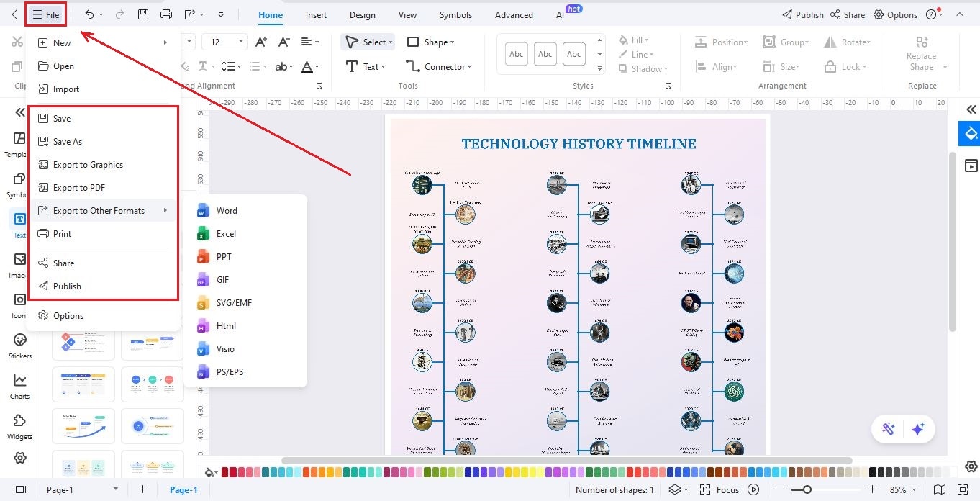Click the back arrow beside File
980x501 pixels.
[x=14, y=14]
